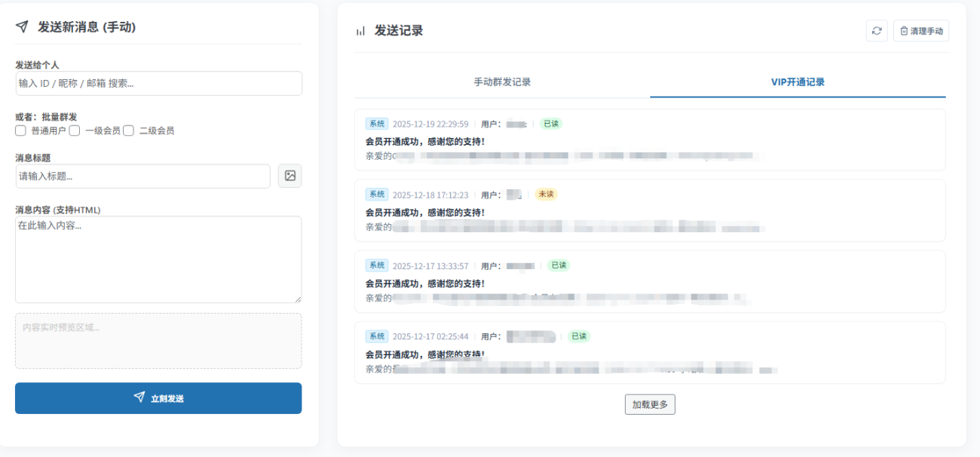Click the 清理手动 cleanup button
Viewport: 980px width, 457px height.
pyautogui.click(x=920, y=31)
